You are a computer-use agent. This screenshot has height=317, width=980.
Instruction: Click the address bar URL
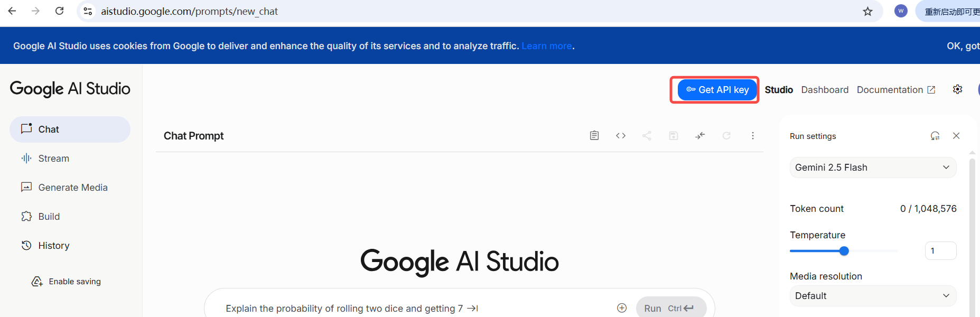(x=189, y=12)
